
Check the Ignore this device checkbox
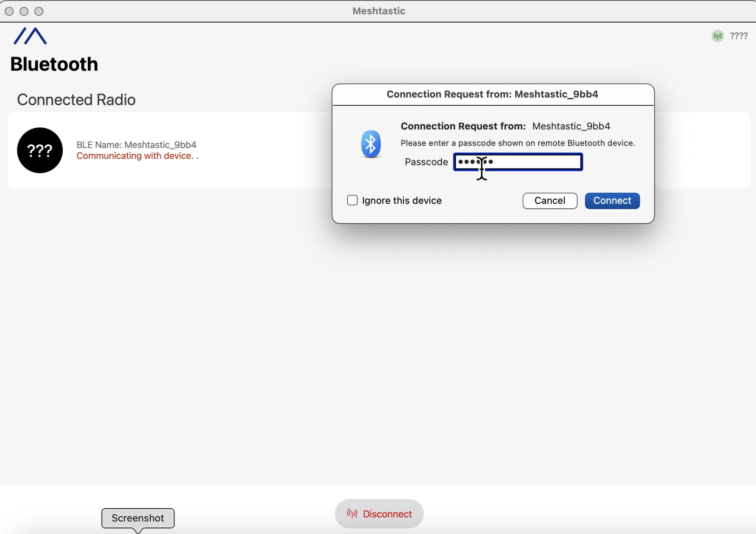point(352,200)
